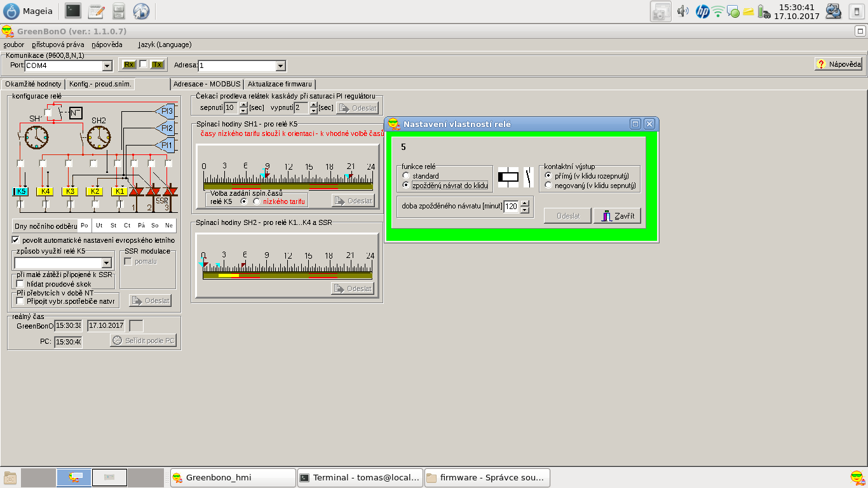
Task: Click the SH1 clock icon in the relay diagram
Action: (36, 137)
